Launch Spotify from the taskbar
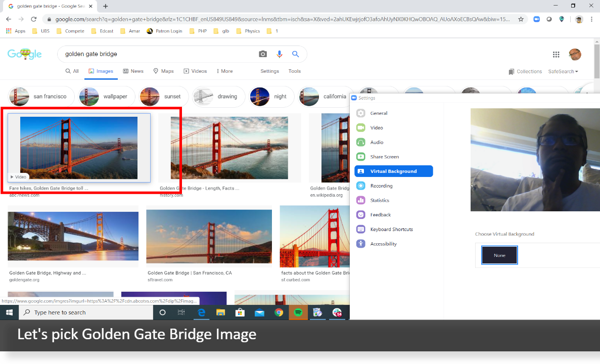 pos(298,312)
